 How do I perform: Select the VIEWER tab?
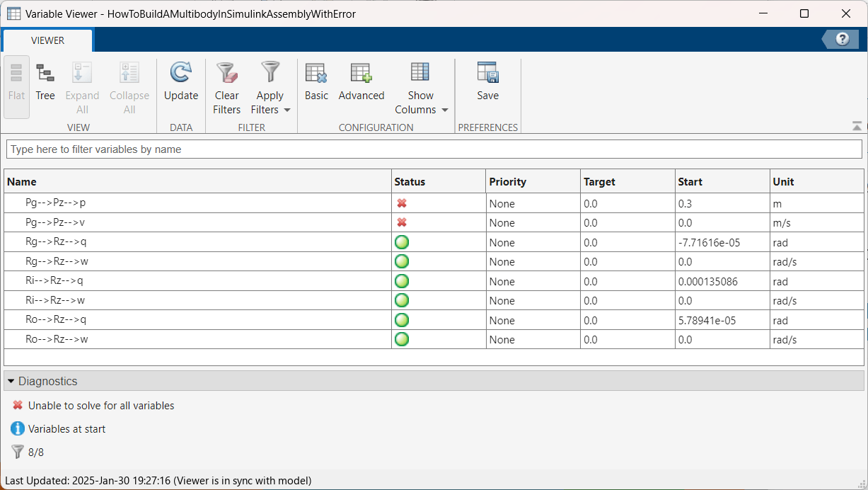point(47,40)
